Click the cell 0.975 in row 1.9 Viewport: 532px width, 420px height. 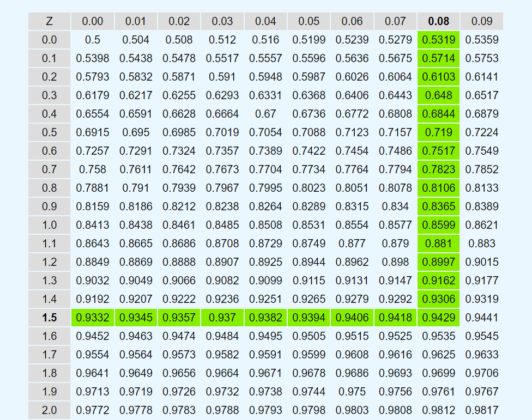(352, 392)
